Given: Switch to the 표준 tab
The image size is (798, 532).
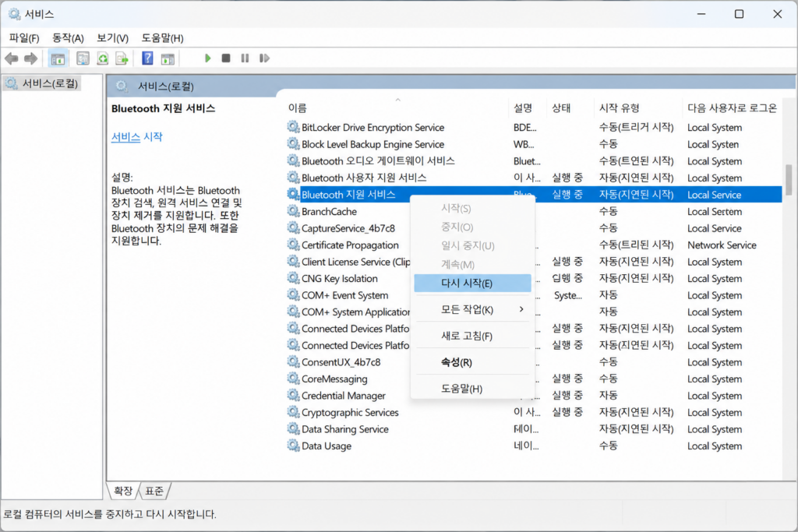Looking at the screenshot, I should click(154, 491).
